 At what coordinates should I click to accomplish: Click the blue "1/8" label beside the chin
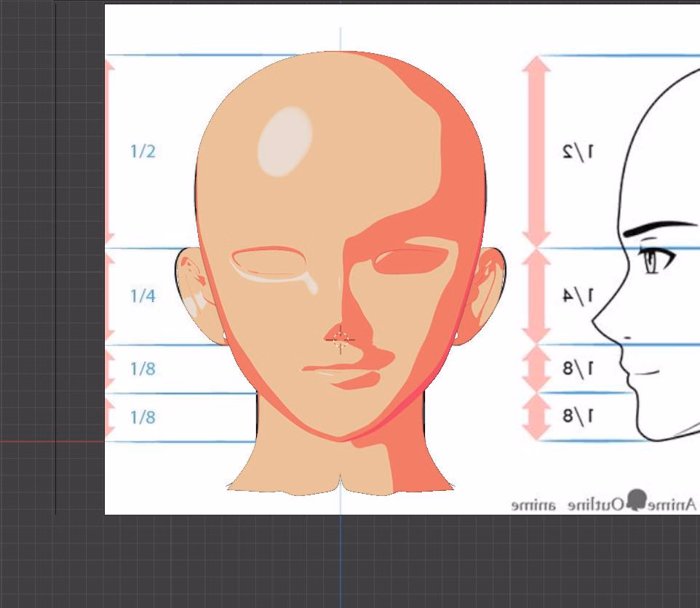143,417
